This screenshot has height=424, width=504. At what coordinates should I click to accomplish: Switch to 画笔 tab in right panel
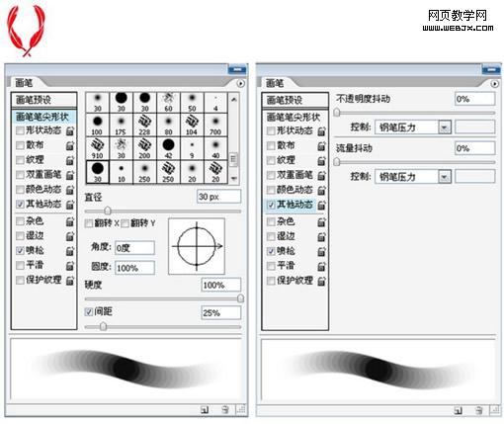275,83
